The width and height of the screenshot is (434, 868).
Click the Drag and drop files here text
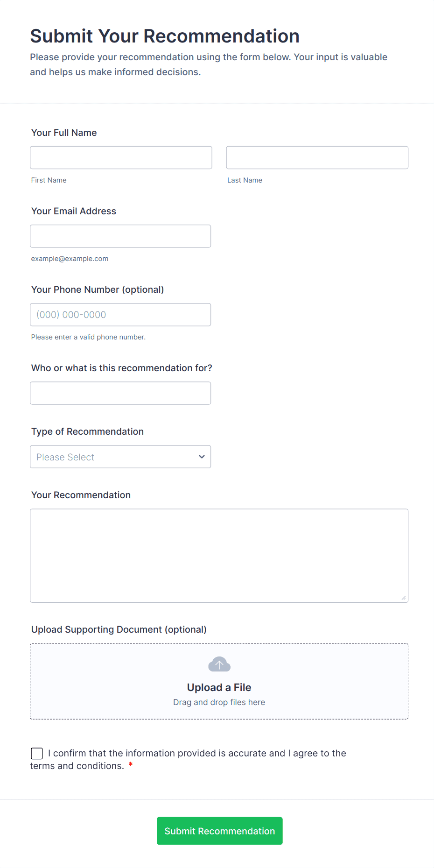point(219,702)
